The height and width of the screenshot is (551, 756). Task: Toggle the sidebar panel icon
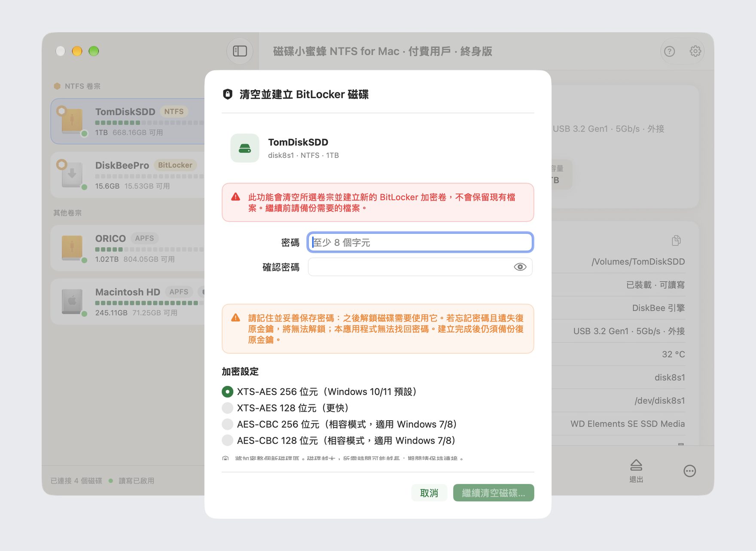coord(240,51)
